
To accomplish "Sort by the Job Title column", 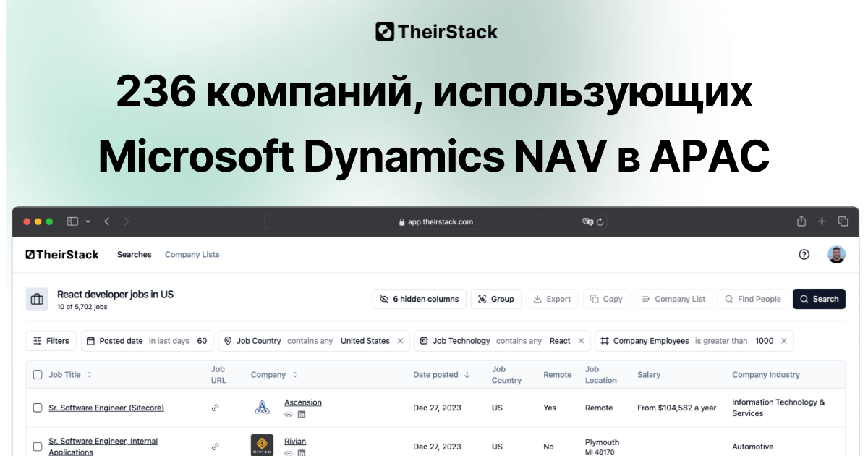I will pyautogui.click(x=71, y=375).
